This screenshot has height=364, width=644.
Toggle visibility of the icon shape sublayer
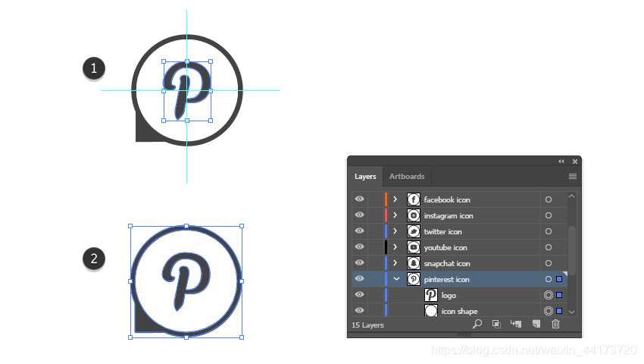(359, 310)
